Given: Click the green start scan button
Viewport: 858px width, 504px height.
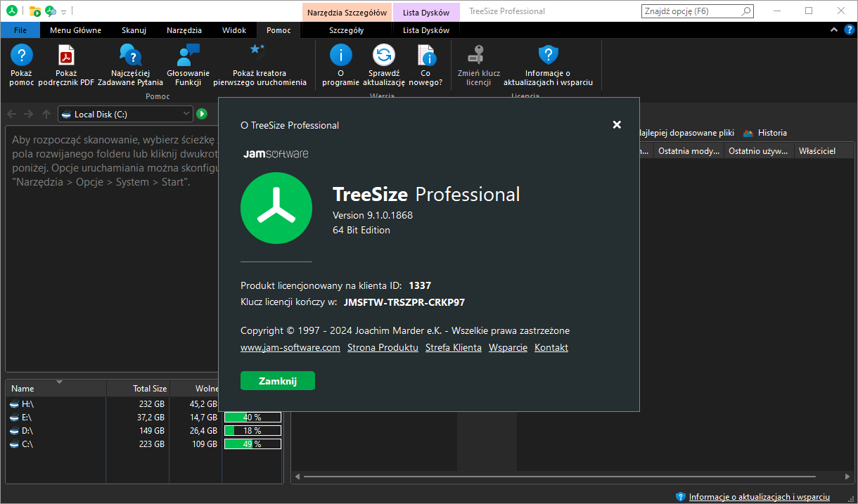Looking at the screenshot, I should click(x=202, y=114).
